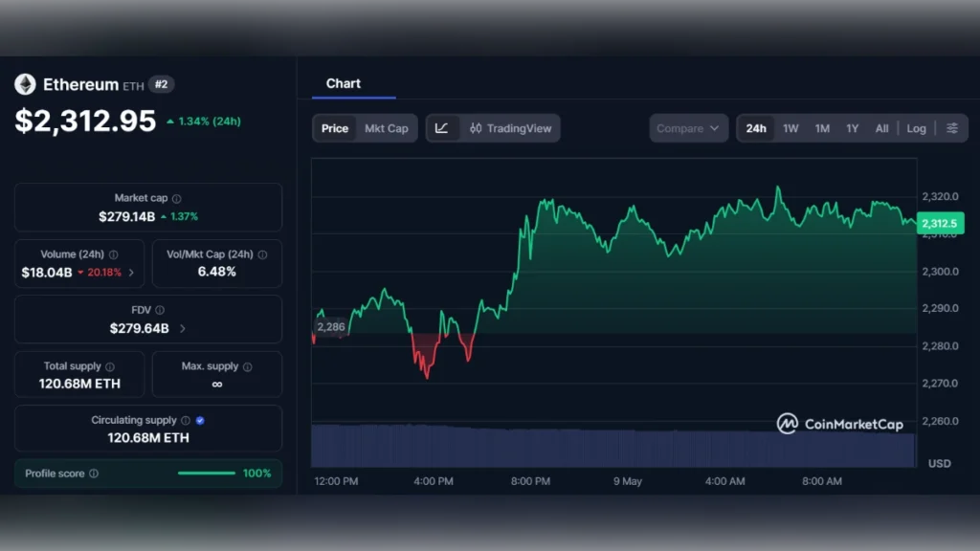Expand the FDV chevron arrow
The height and width of the screenshot is (551, 980).
[183, 329]
